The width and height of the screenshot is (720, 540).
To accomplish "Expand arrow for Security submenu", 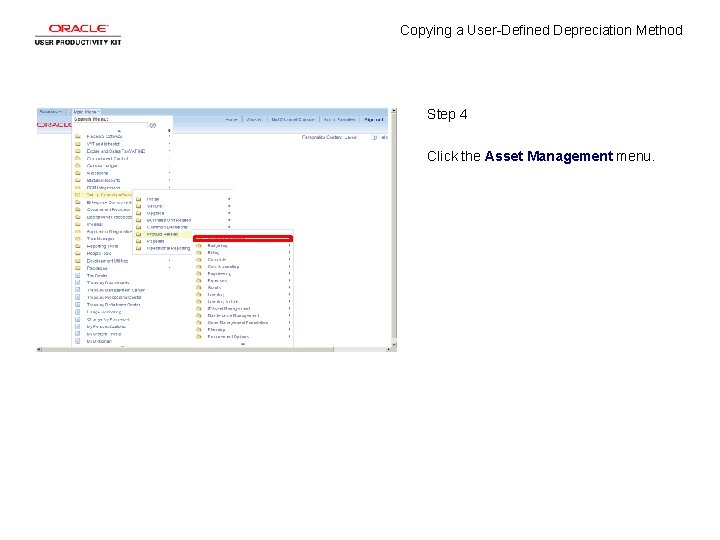I will (x=229, y=206).
